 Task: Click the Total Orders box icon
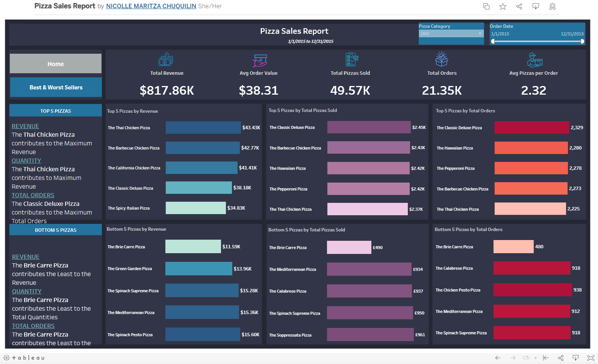pyautogui.click(x=442, y=59)
